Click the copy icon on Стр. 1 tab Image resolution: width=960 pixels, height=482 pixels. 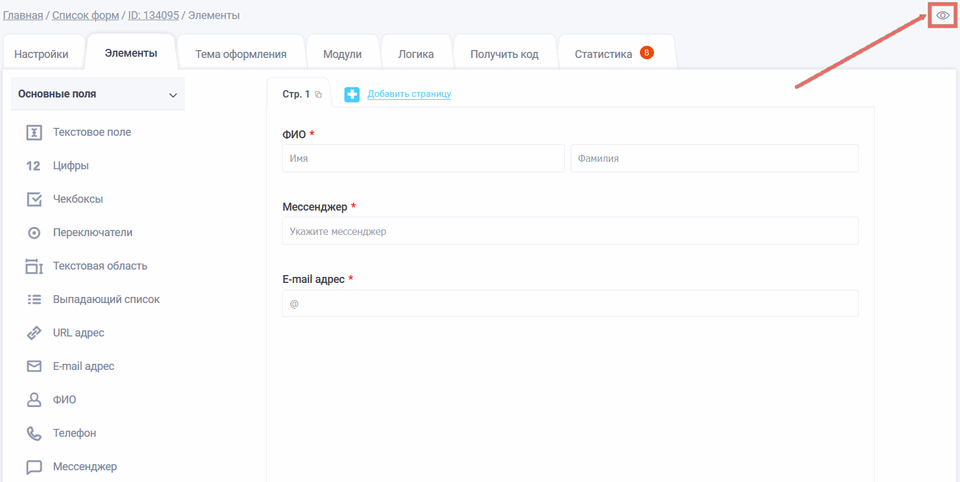click(319, 95)
